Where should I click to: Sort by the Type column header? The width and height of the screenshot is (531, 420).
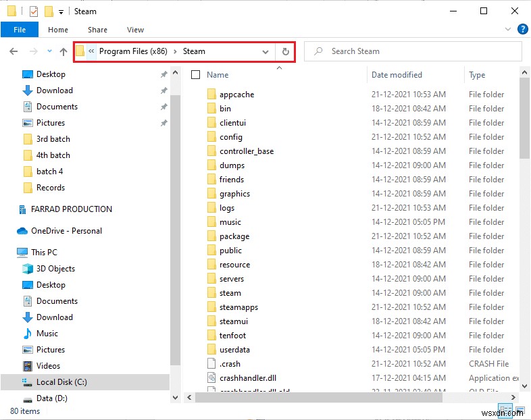click(477, 75)
